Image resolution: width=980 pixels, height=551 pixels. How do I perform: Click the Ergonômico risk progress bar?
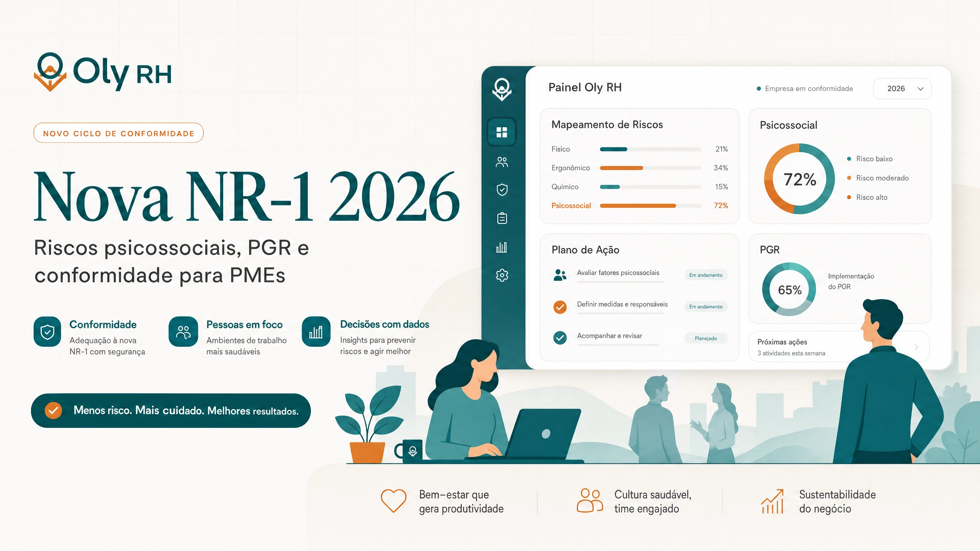pyautogui.click(x=650, y=168)
